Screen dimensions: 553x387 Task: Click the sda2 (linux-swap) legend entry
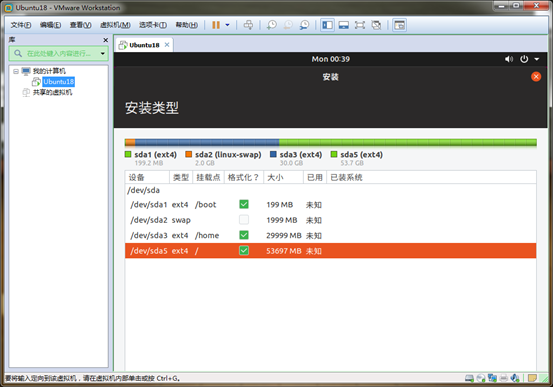point(224,155)
